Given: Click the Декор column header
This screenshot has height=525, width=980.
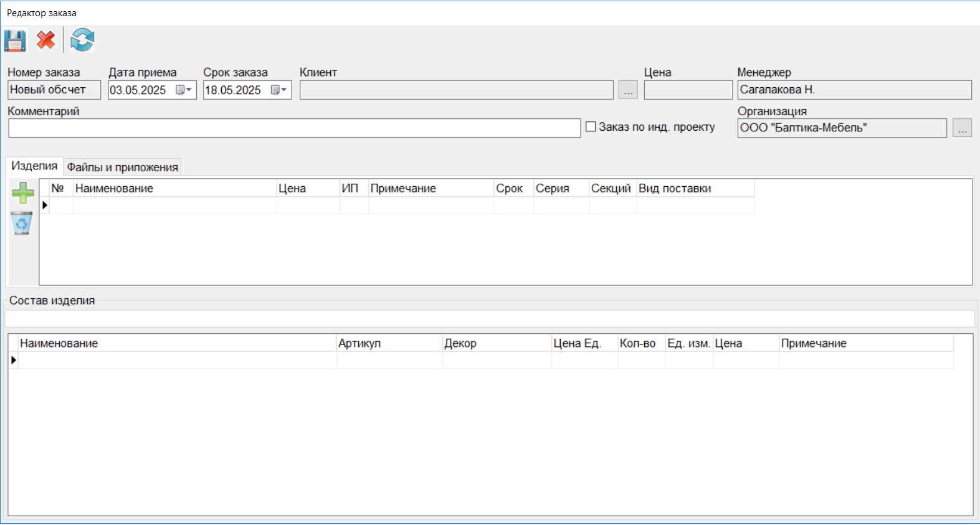Looking at the screenshot, I should click(x=496, y=344).
